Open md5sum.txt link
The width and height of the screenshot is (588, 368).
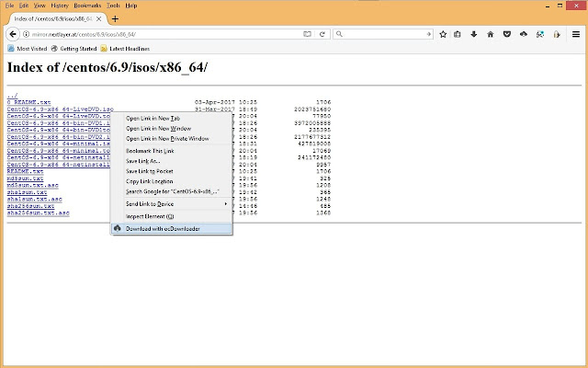click(25, 178)
